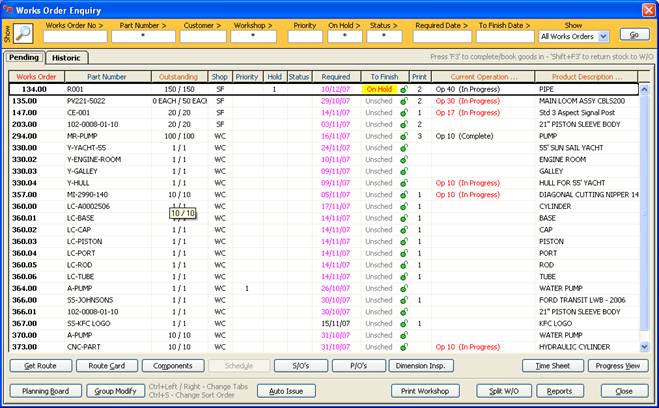Close the Works Order Enquiry window
The width and height of the screenshot is (659, 408).
pos(648,10)
